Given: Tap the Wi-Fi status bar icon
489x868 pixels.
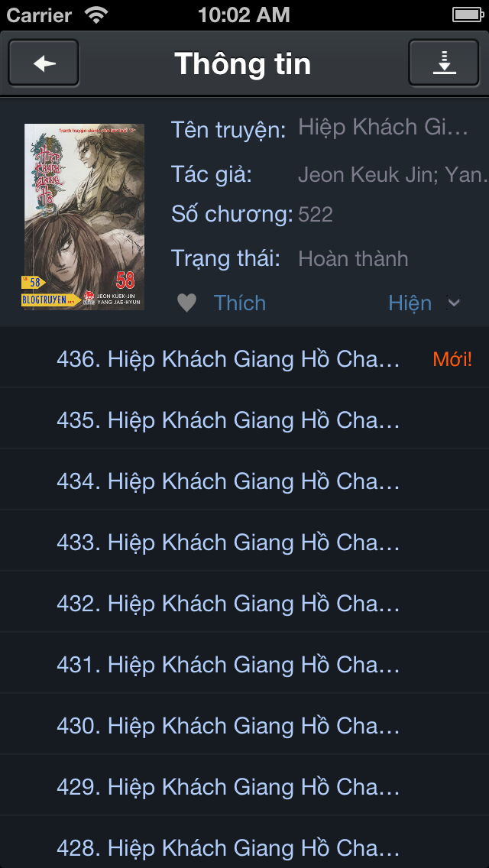Looking at the screenshot, I should coord(96,15).
